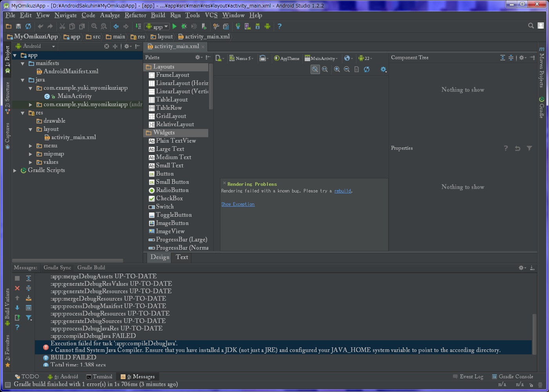The width and height of the screenshot is (549, 392).
Task: Click the Project panel horizontal scrollbar
Action: (x=67, y=260)
